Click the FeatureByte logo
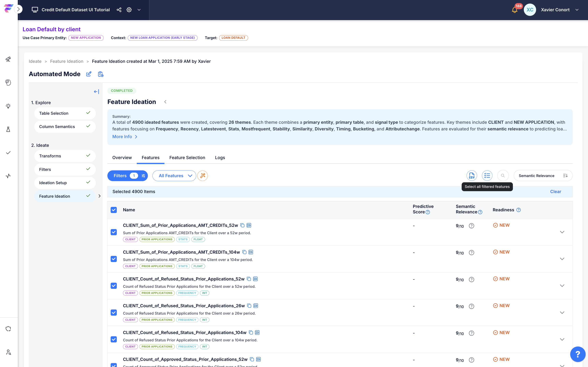This screenshot has height=367, width=588. [9, 8]
